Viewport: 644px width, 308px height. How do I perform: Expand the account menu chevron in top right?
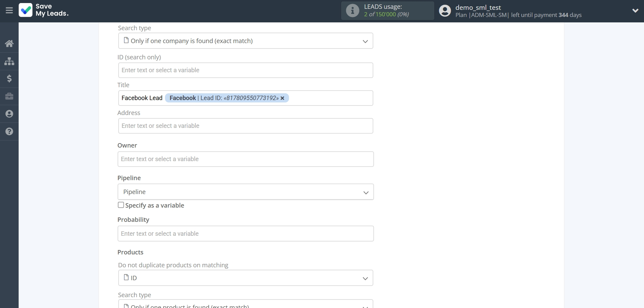click(x=635, y=11)
